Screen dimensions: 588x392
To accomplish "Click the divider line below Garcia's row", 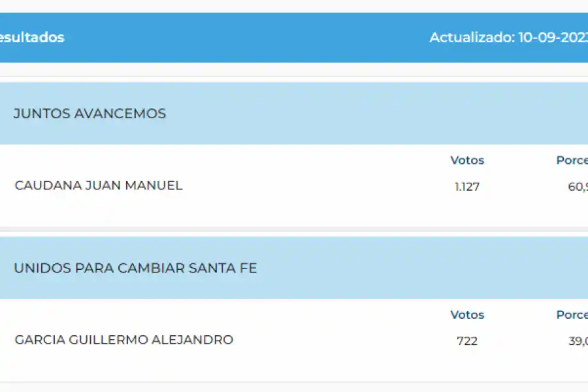I will (294, 383).
